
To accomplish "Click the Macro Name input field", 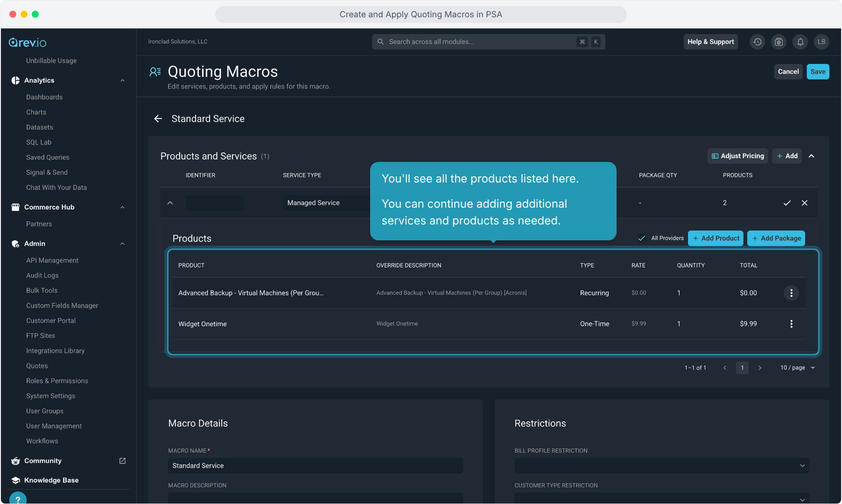I will point(316,466).
